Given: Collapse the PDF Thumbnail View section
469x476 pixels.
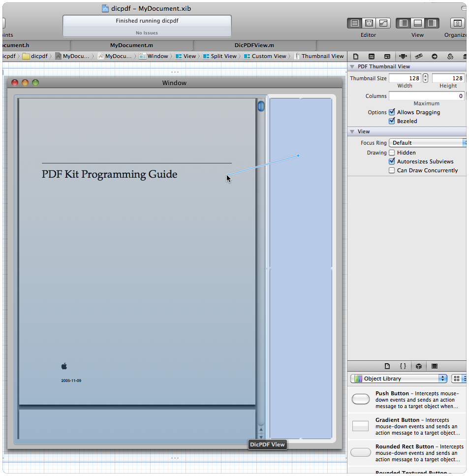Looking at the screenshot, I should [x=352, y=66].
